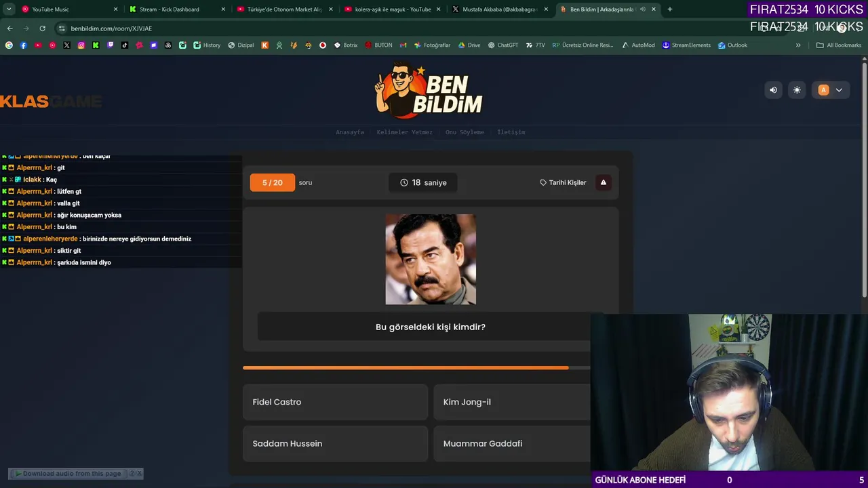
Task: Choose the Fidel Castro answer
Action: click(x=335, y=402)
